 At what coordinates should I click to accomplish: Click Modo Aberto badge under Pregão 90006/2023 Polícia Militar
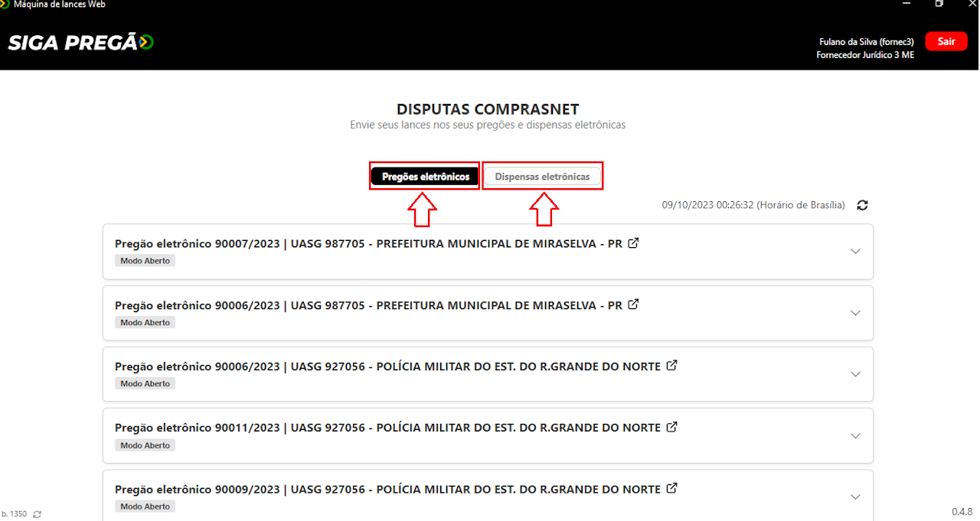(145, 383)
